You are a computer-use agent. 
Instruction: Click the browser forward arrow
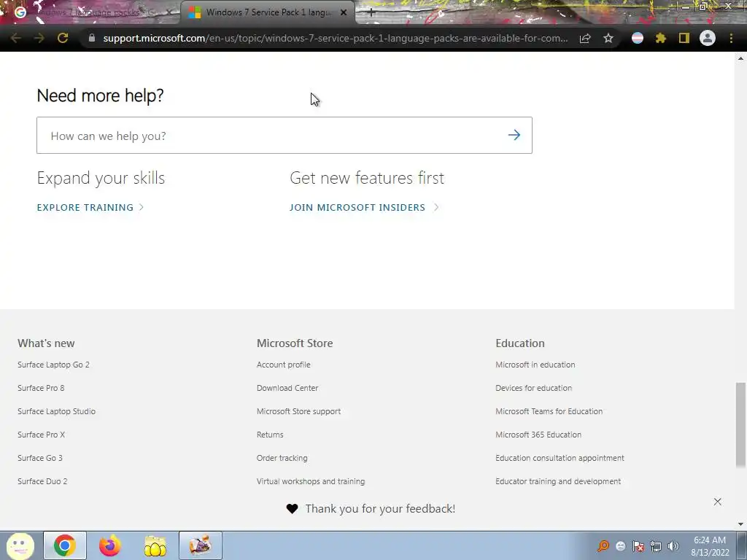coord(39,38)
